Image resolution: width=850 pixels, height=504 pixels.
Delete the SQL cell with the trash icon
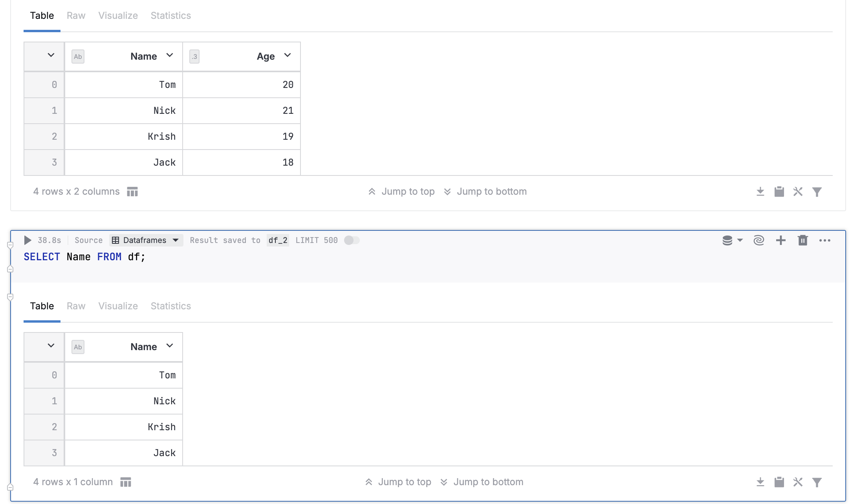tap(802, 240)
